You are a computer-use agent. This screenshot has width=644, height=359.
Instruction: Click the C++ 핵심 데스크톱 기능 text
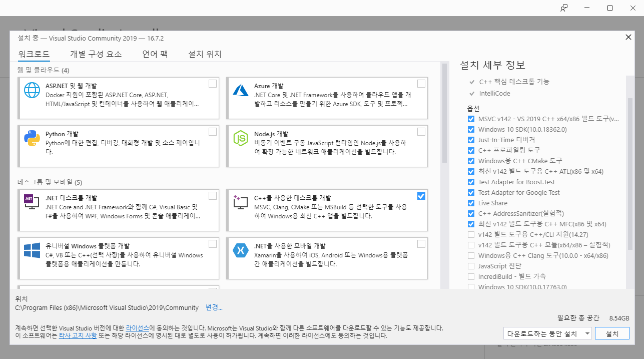point(514,82)
